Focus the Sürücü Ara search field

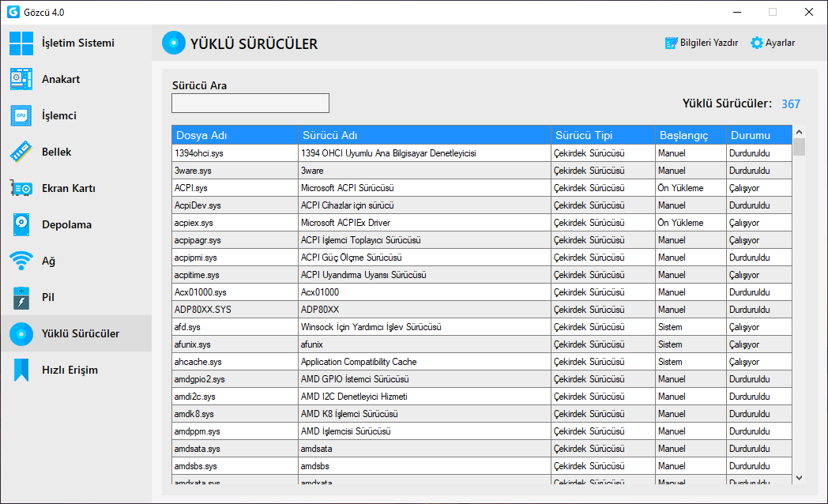tap(250, 103)
